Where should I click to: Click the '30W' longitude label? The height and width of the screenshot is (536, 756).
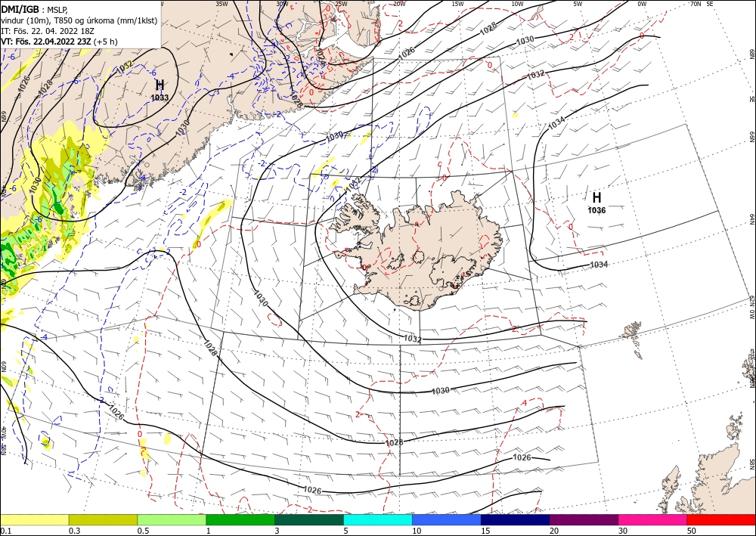(282, 4)
